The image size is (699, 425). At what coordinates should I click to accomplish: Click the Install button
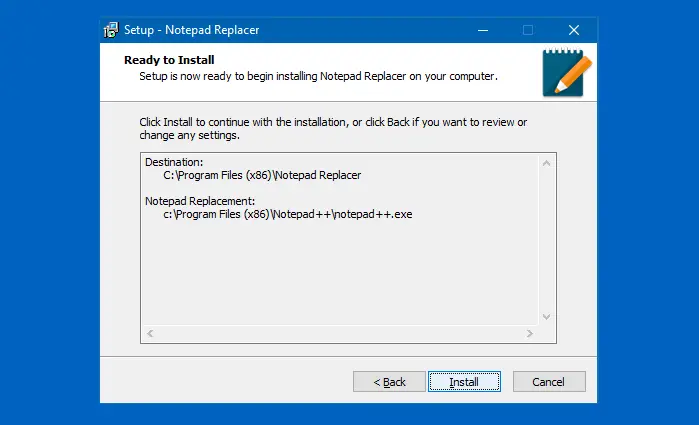464,382
